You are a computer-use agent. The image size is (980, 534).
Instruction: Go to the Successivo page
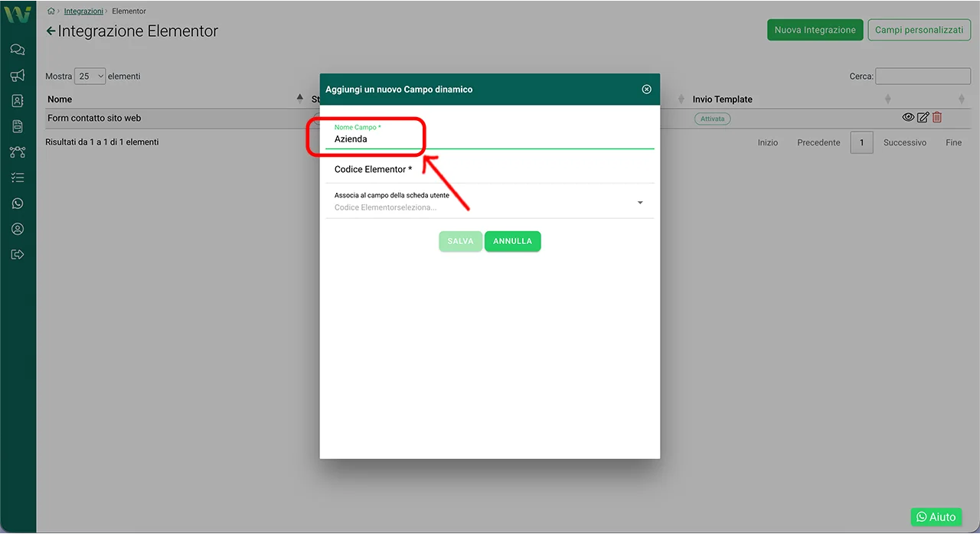tap(904, 143)
